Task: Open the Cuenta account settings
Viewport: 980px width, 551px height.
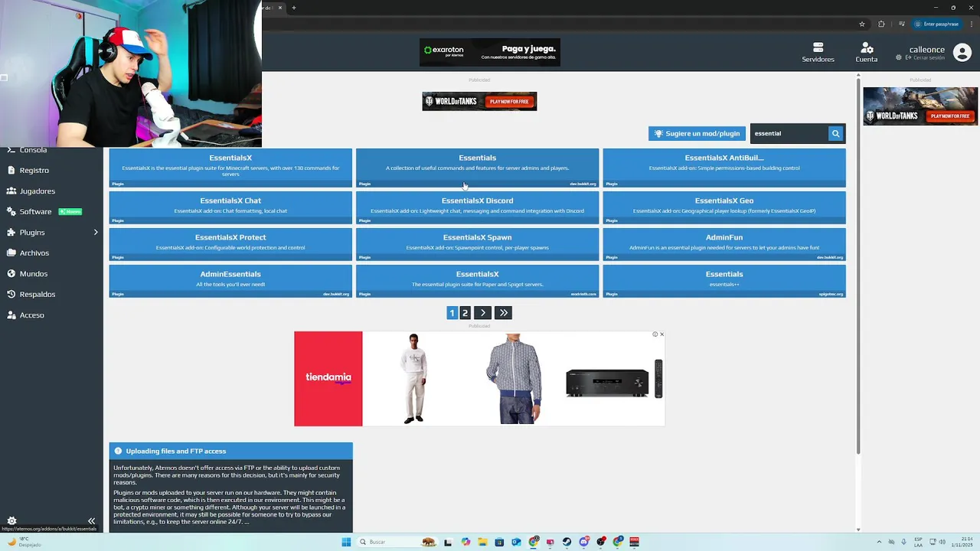Action: (x=867, y=52)
